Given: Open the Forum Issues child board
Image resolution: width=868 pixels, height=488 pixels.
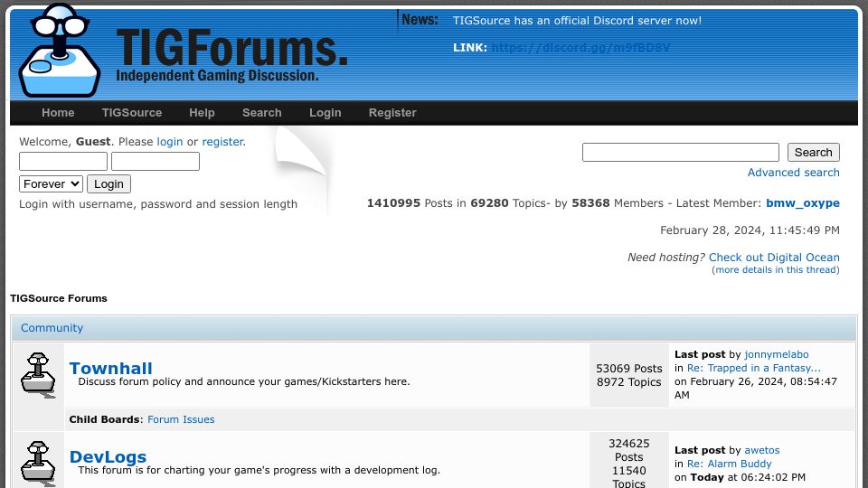Looking at the screenshot, I should tap(181, 419).
